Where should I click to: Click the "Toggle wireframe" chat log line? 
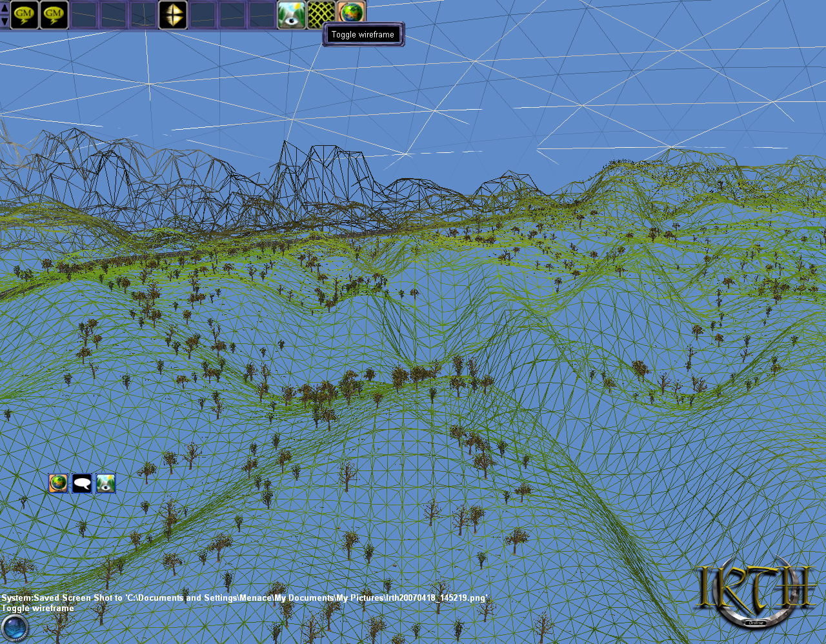tap(37, 609)
